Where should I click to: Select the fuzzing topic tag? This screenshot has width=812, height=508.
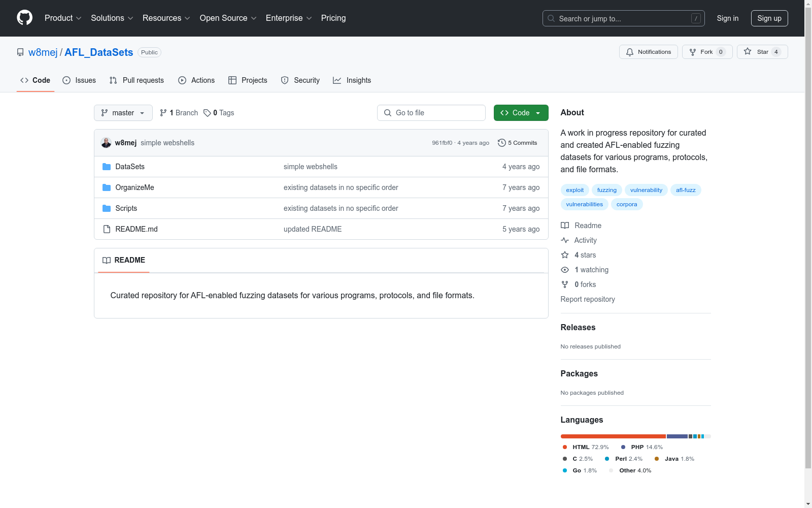[x=607, y=190]
